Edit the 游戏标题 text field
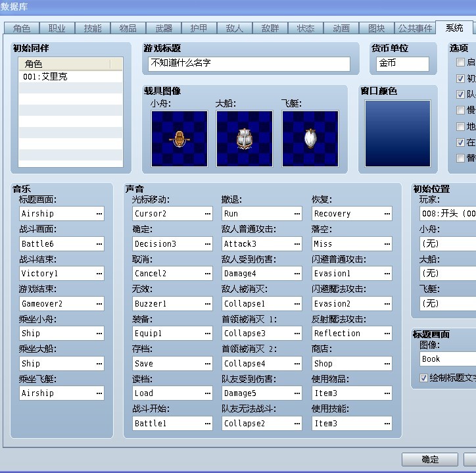The image size is (476, 473). point(249,64)
